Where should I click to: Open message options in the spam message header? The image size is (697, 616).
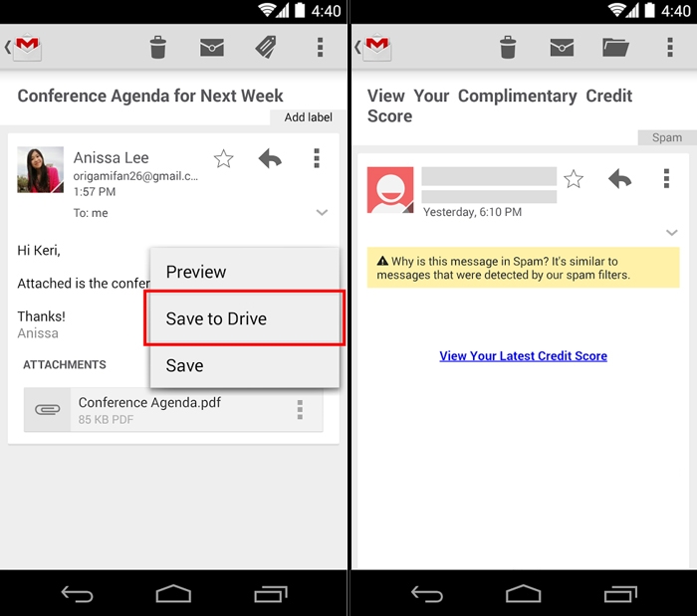coord(666,179)
